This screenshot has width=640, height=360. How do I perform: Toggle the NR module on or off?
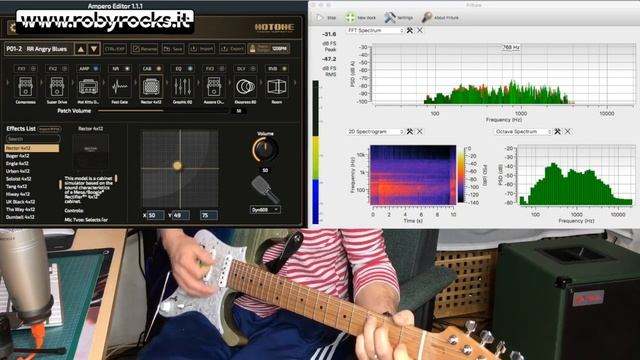[x=127, y=69]
